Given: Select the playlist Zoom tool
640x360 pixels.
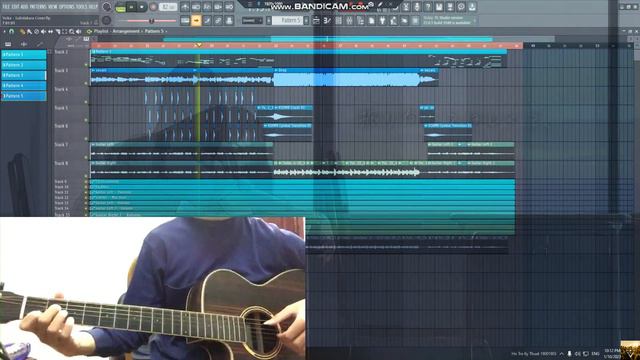Looking at the screenshot, I should [x=71, y=31].
